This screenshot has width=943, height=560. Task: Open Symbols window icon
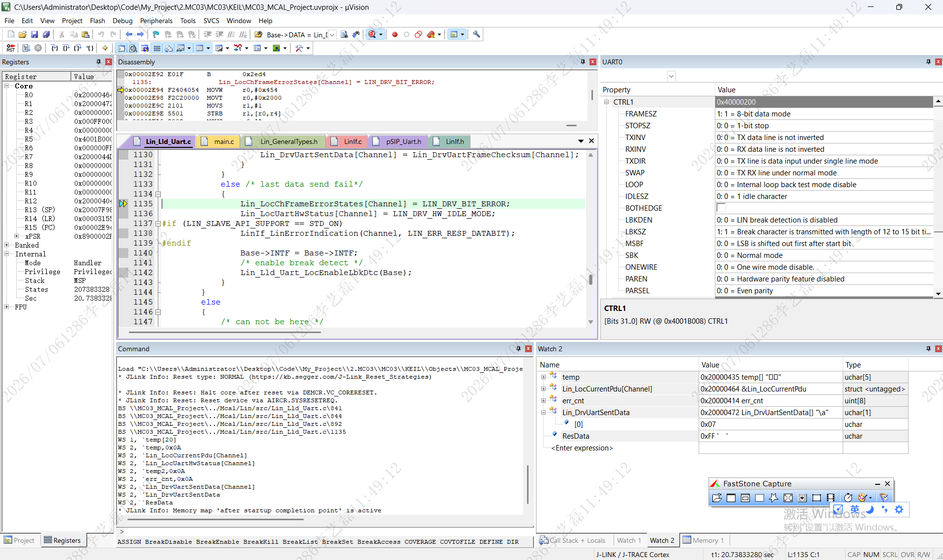point(145,48)
